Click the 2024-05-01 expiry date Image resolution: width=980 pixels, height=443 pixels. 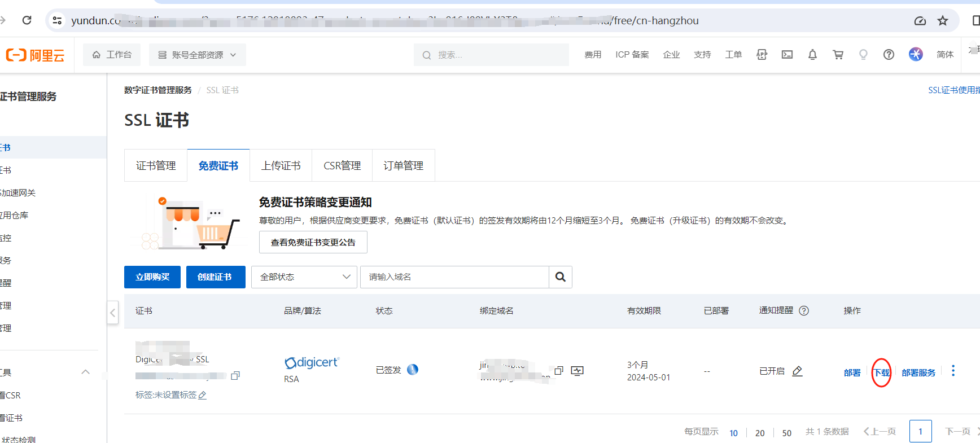coord(649,378)
